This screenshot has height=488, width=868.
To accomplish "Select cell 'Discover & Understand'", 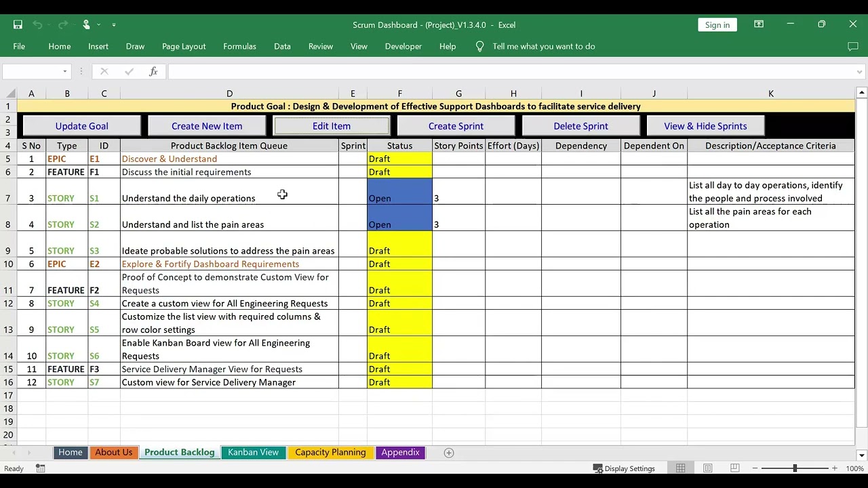I will 229,159.
